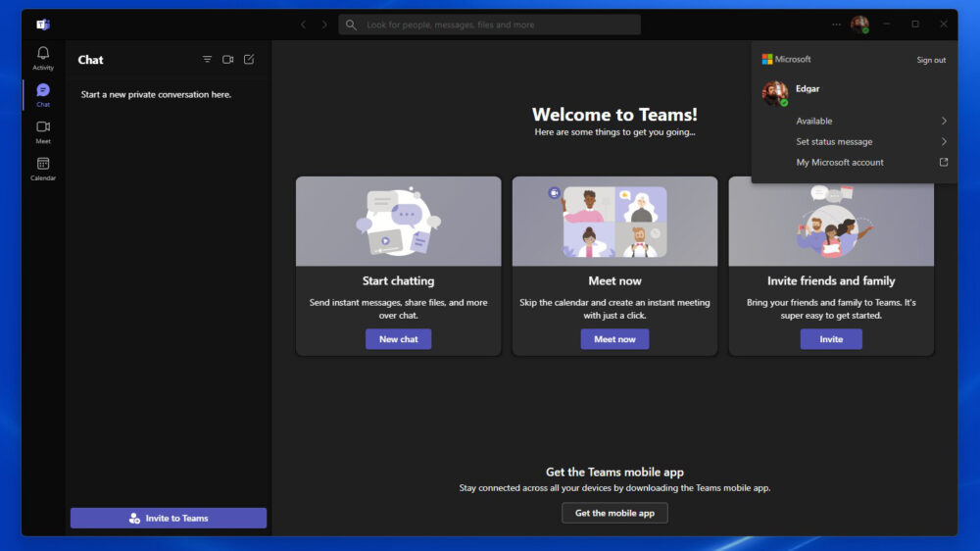Click Get the mobile app button

614,513
